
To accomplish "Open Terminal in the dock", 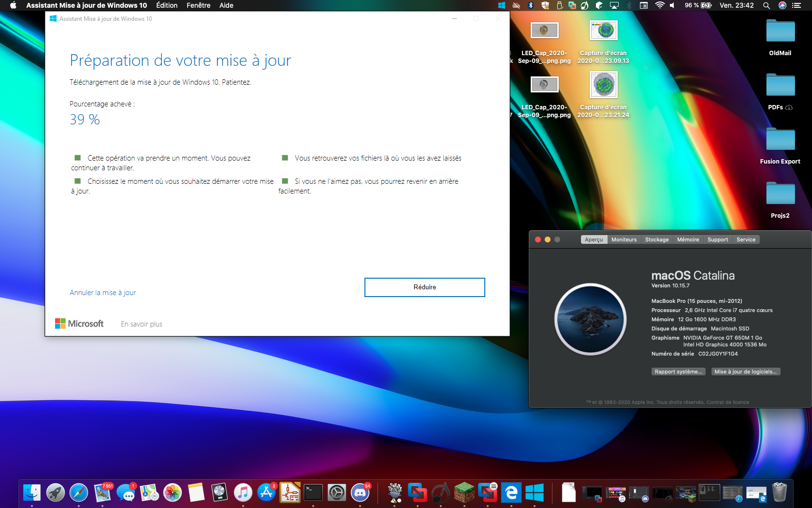I will point(313,493).
